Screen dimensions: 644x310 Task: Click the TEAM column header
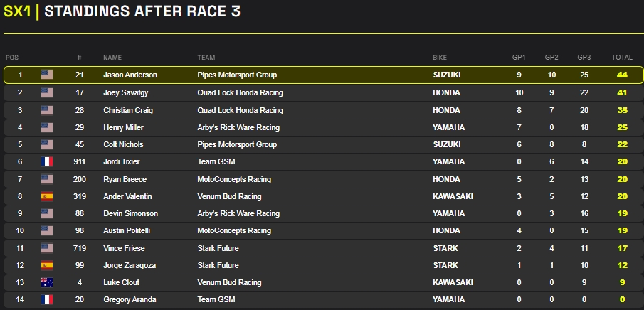pos(206,58)
